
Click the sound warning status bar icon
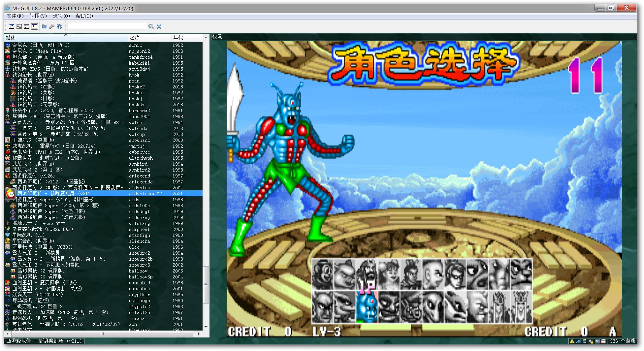[591, 341]
